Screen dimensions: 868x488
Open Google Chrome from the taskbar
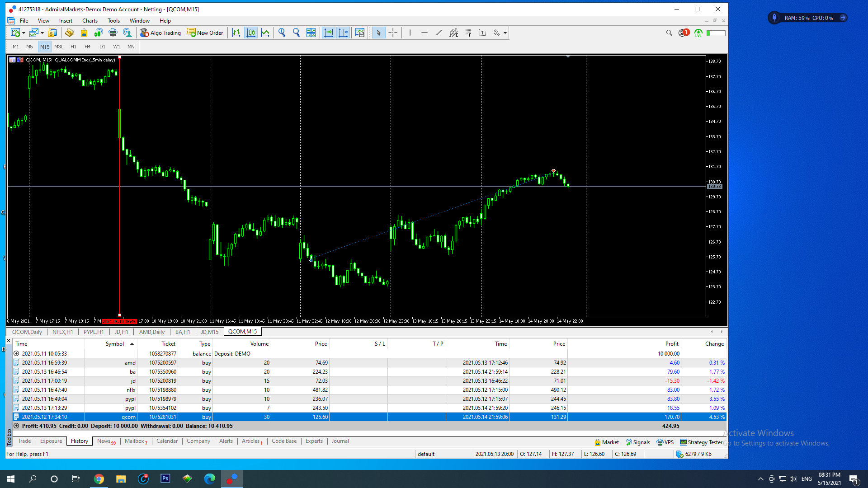(99, 479)
